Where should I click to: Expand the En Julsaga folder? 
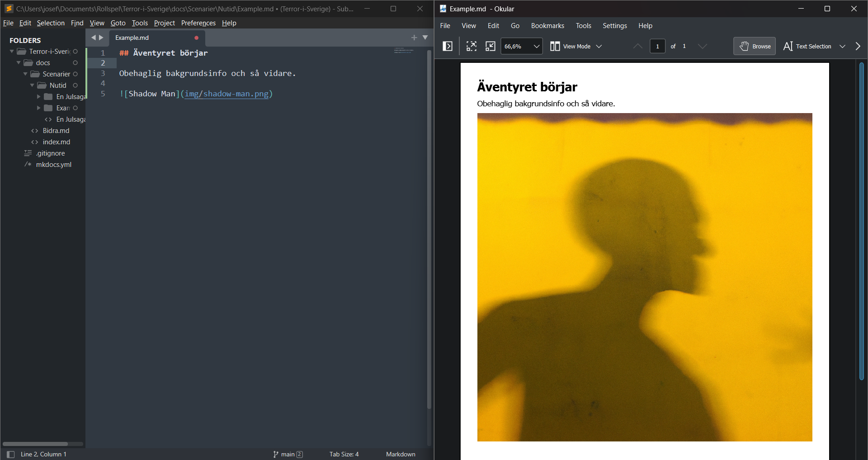[x=38, y=97]
